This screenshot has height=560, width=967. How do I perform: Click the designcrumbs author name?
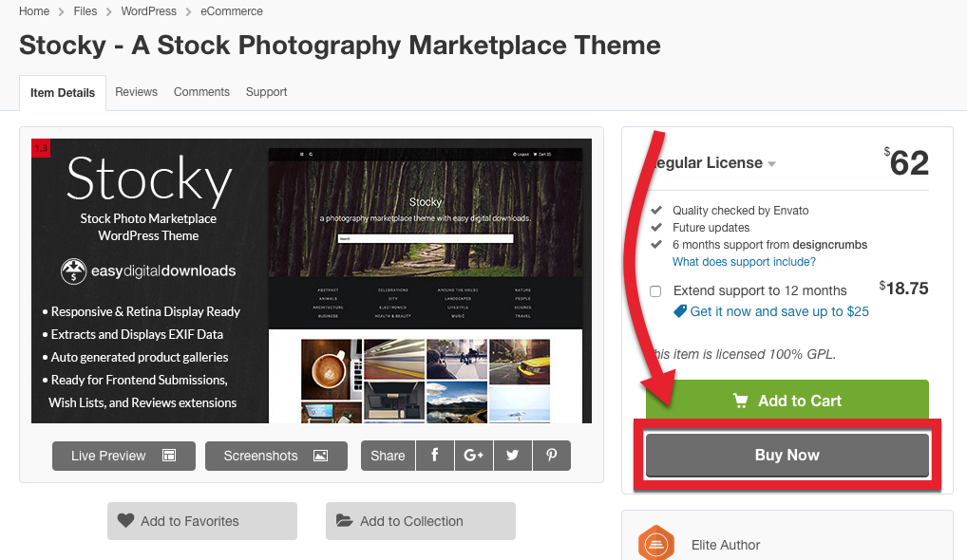point(829,245)
